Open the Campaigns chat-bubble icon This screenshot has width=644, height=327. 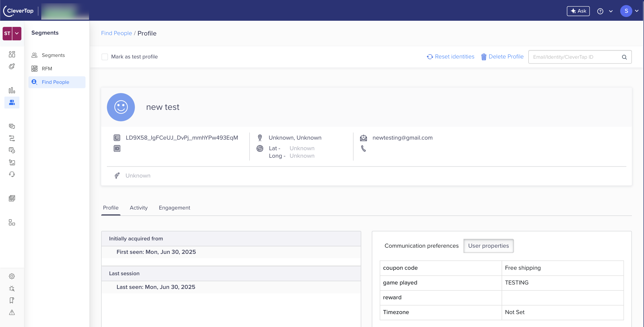pos(12,126)
